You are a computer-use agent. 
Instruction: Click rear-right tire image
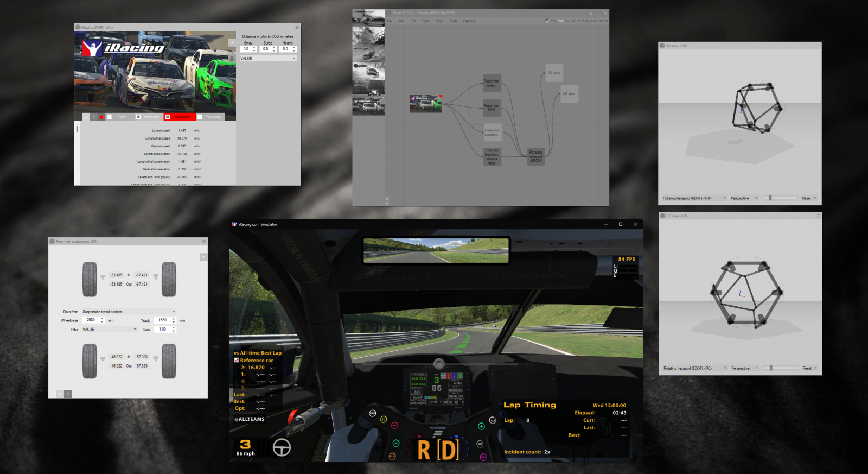pyautogui.click(x=169, y=361)
